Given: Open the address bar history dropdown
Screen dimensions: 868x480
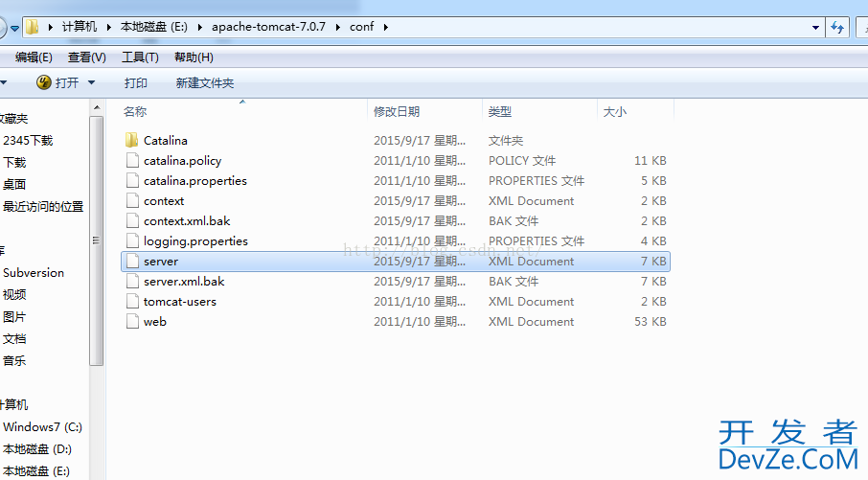Looking at the screenshot, I should point(815,27).
